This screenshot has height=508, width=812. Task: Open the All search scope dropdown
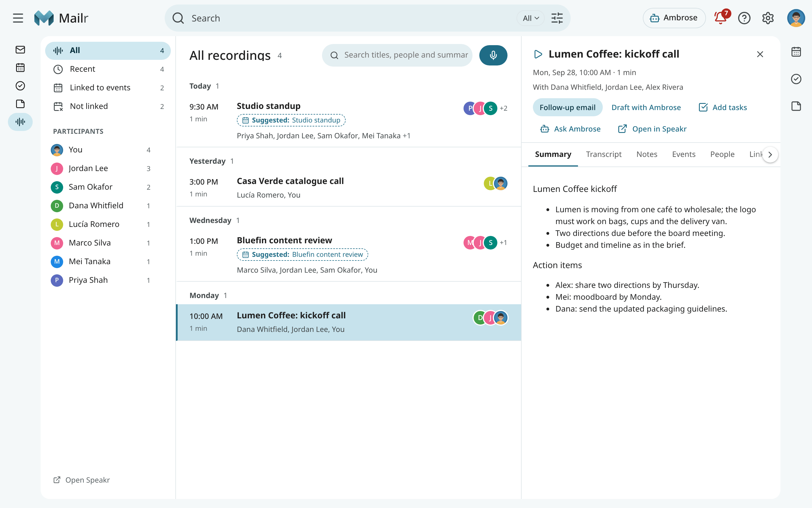(531, 18)
